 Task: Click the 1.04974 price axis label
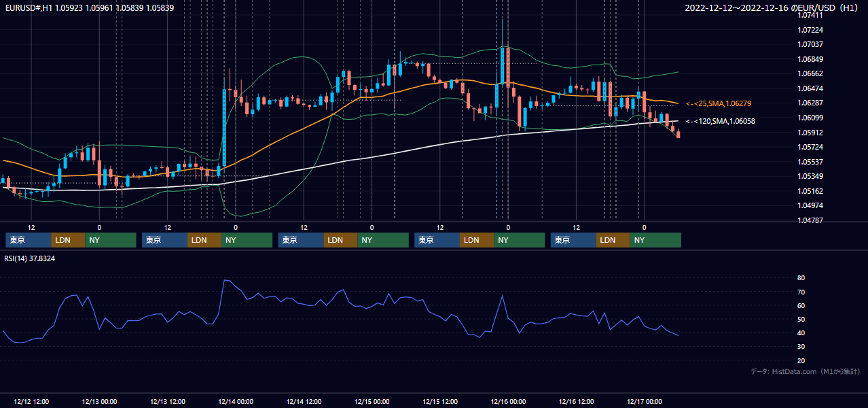tap(810, 205)
